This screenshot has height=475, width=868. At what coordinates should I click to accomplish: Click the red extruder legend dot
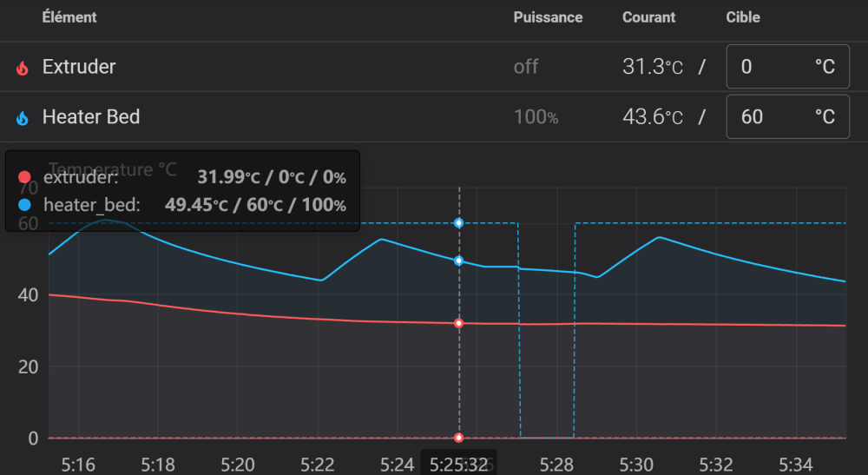(x=24, y=177)
